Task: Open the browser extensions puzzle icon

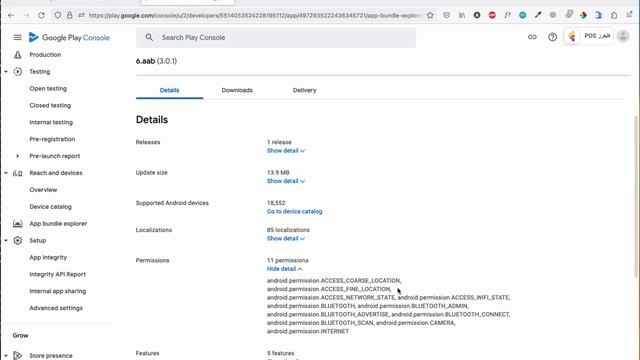Action: click(x=614, y=16)
